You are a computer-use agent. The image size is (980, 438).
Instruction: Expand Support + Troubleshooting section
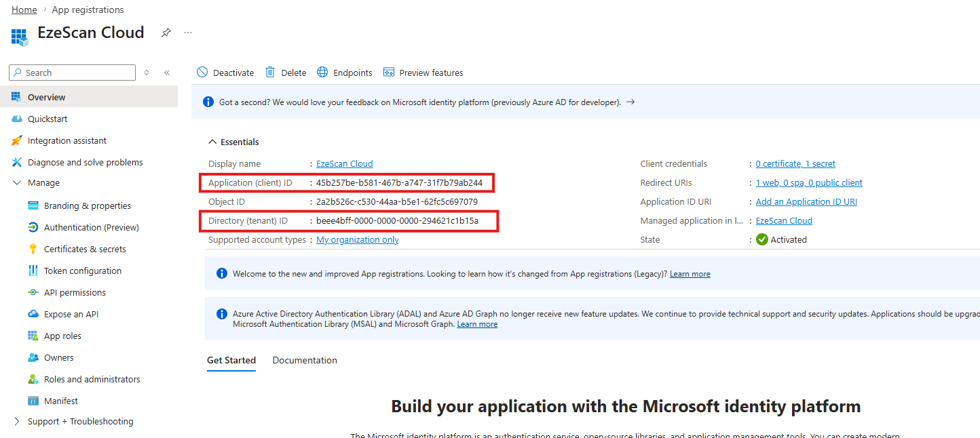coord(17,421)
